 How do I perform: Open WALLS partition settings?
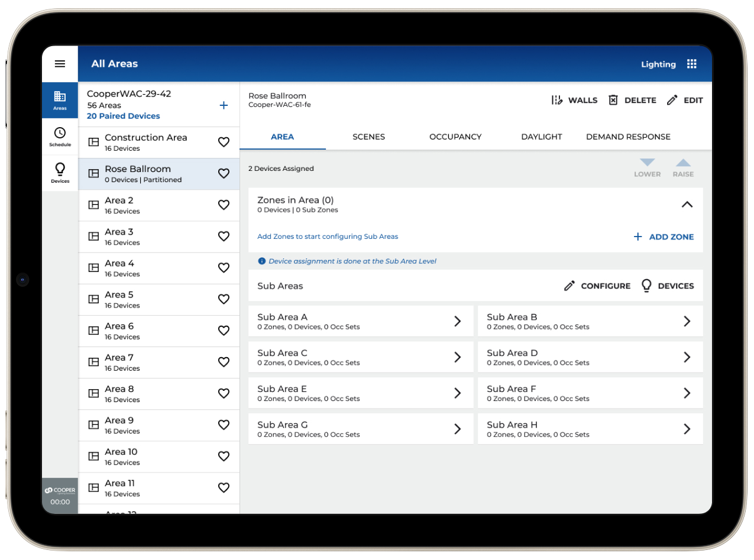click(x=574, y=101)
